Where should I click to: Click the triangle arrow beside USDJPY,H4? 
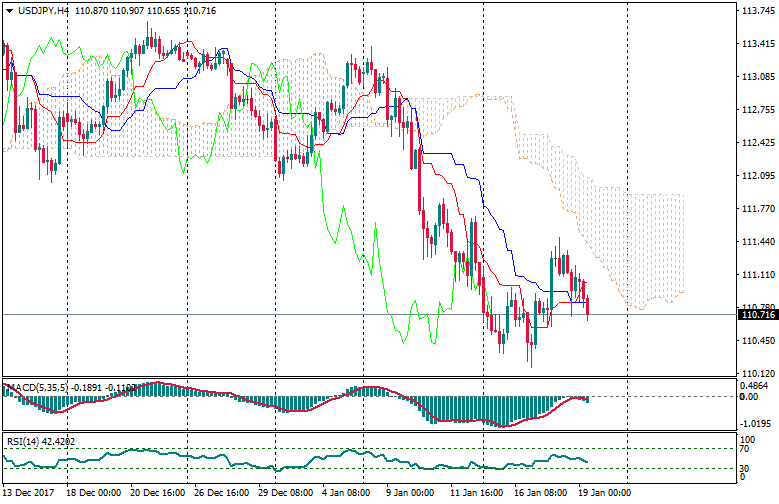click(x=9, y=10)
